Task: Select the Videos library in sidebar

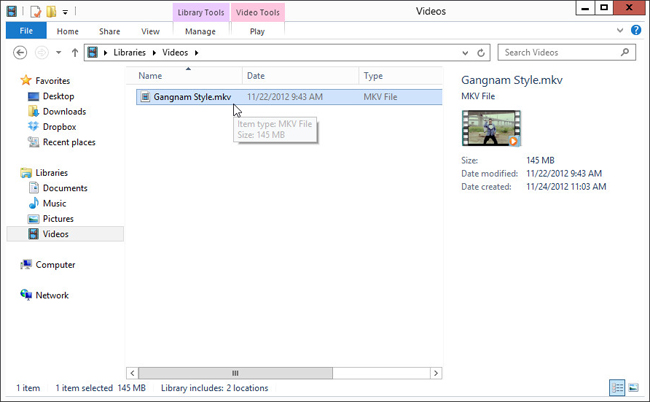Action: point(65,234)
